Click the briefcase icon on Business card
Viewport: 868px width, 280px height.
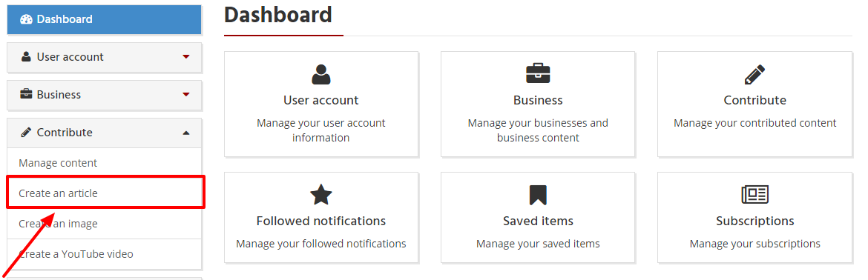538,73
